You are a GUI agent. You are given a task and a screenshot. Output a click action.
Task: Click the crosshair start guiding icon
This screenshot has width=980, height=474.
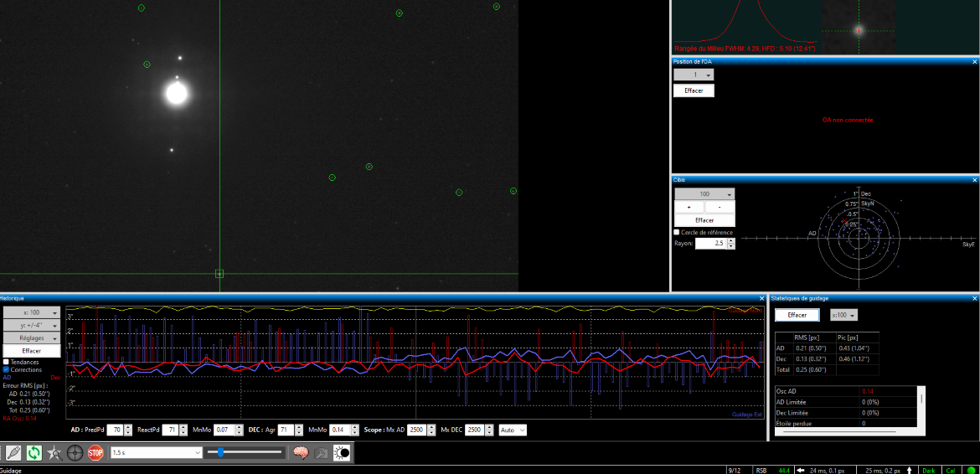coord(75,452)
